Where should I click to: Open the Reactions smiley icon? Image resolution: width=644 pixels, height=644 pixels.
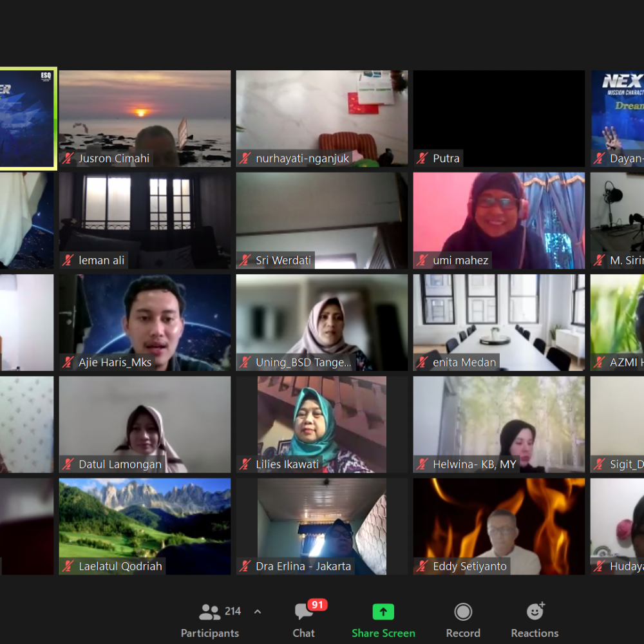point(535,611)
